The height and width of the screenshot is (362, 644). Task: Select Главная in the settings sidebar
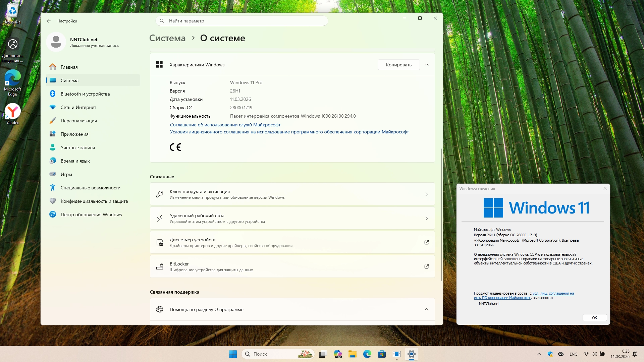point(69,67)
